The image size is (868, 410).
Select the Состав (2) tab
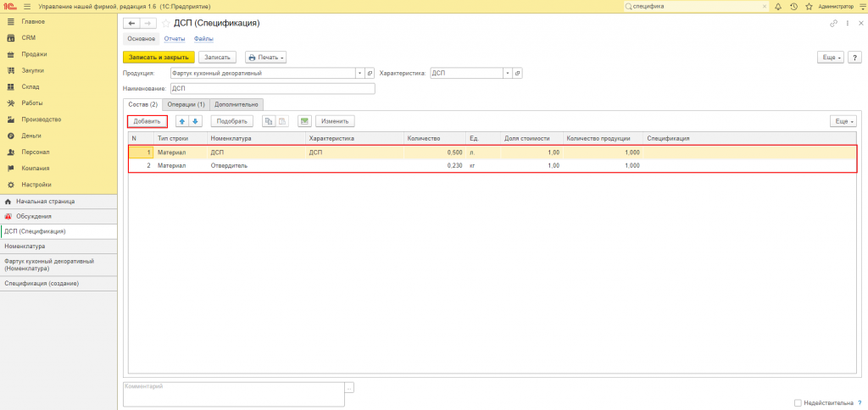tap(142, 104)
